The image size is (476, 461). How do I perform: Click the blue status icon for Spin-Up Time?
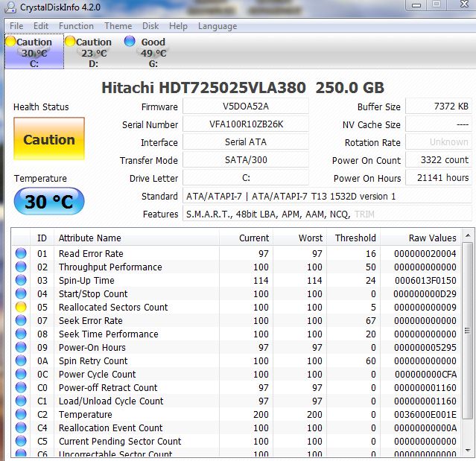21,280
